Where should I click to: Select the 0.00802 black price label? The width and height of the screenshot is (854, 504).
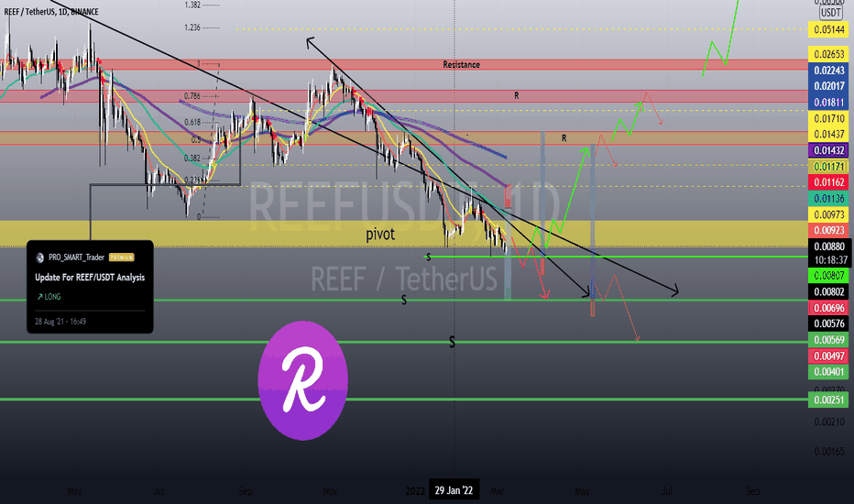829,291
